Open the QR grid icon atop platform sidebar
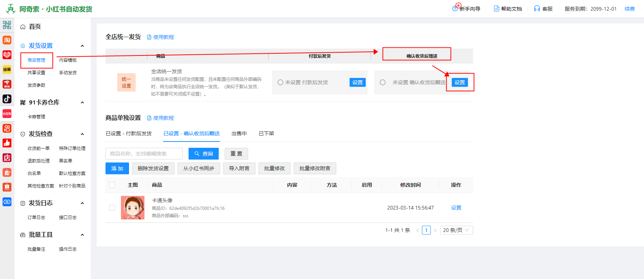 click(x=7, y=25)
